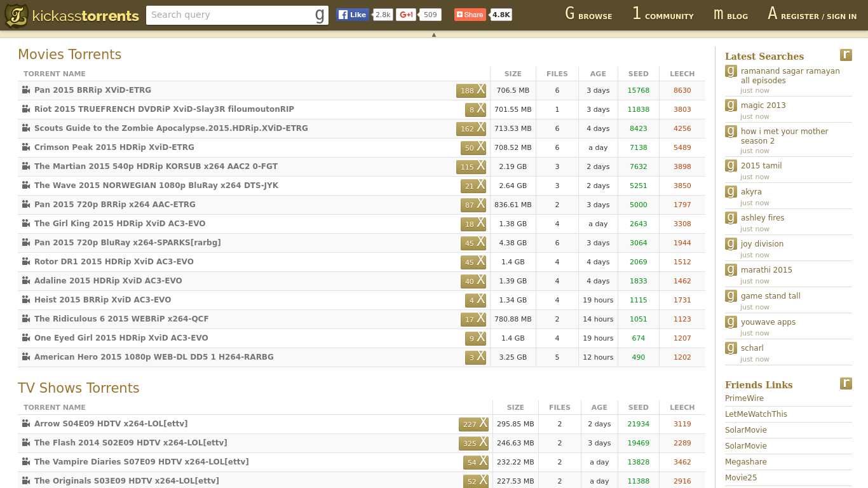Screen dimensions: 868x488
Task: Open latest search '2015 tamil'
Action: pyautogui.click(x=761, y=166)
